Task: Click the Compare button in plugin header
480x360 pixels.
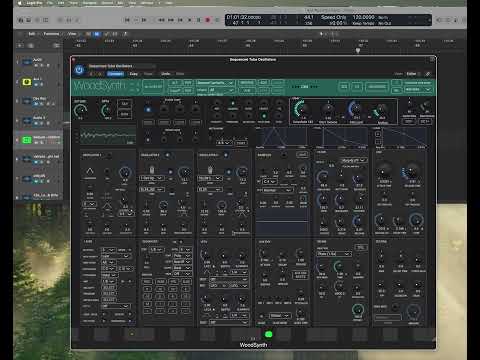Action: coord(115,74)
